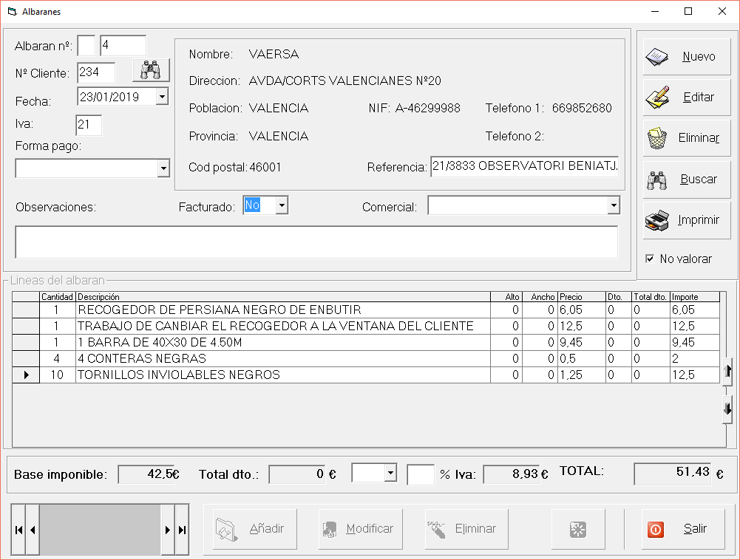Print the albaran with Imprimir
Viewport: 740px width, 560px height.
[687, 220]
